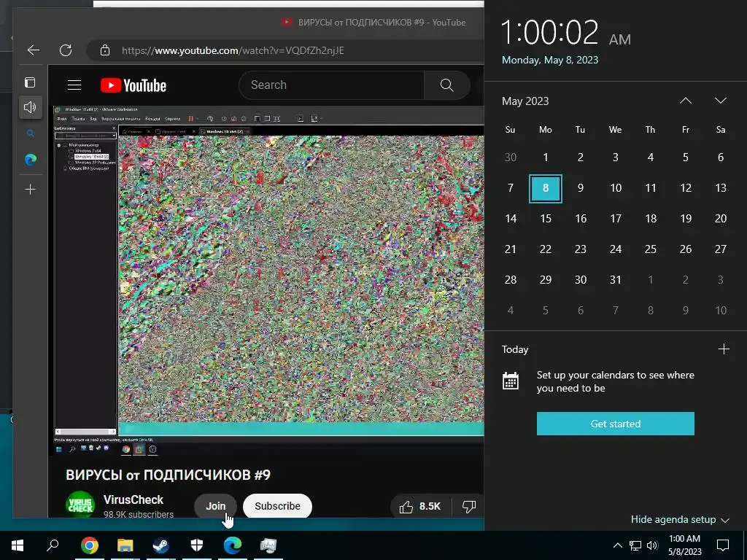Viewport: 747px width, 560px height.
Task: Select May 20 in the calendar
Action: coord(720,219)
